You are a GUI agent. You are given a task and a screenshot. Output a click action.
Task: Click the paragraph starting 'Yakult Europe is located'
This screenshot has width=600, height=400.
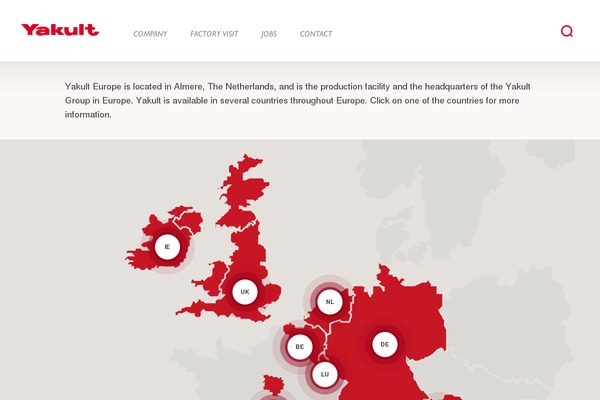pyautogui.click(x=298, y=101)
